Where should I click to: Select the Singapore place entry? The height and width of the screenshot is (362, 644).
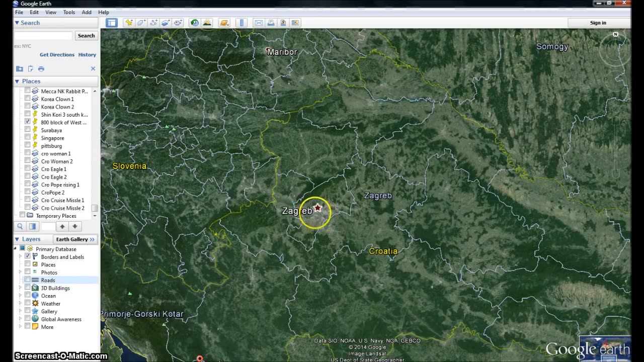pyautogui.click(x=53, y=138)
